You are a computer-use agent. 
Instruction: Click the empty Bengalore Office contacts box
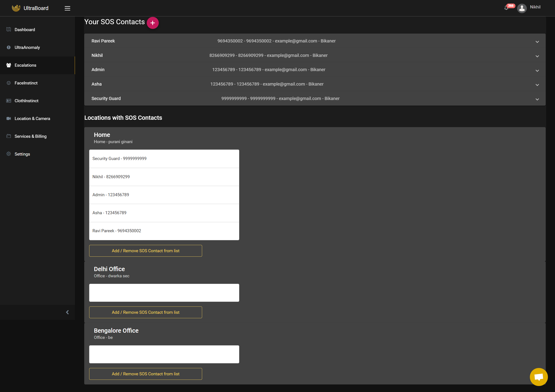click(x=164, y=354)
